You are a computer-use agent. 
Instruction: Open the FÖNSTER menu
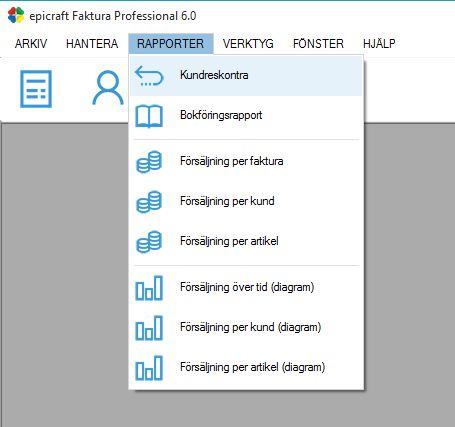tap(318, 44)
